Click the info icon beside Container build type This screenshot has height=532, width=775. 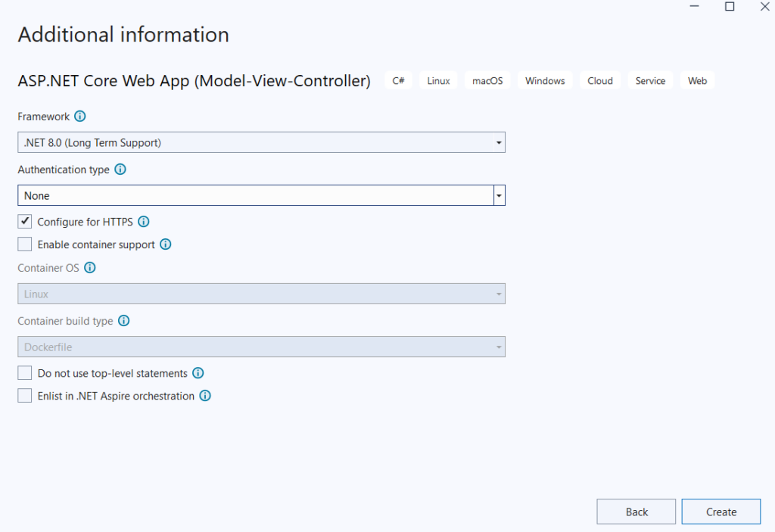123,321
